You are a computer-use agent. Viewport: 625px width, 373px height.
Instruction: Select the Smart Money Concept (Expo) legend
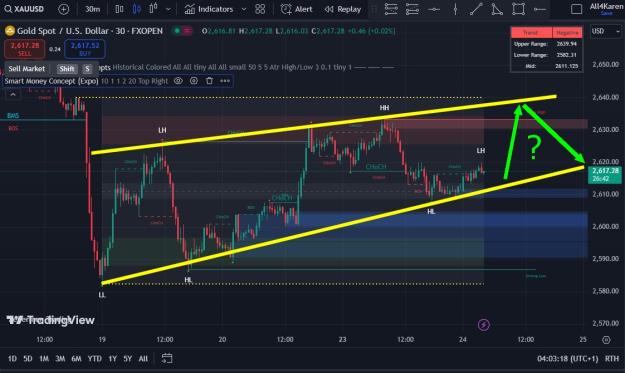pos(51,81)
